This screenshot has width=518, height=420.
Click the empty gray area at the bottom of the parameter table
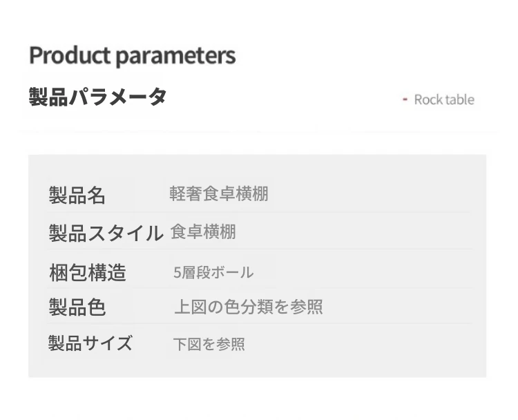[257, 365]
